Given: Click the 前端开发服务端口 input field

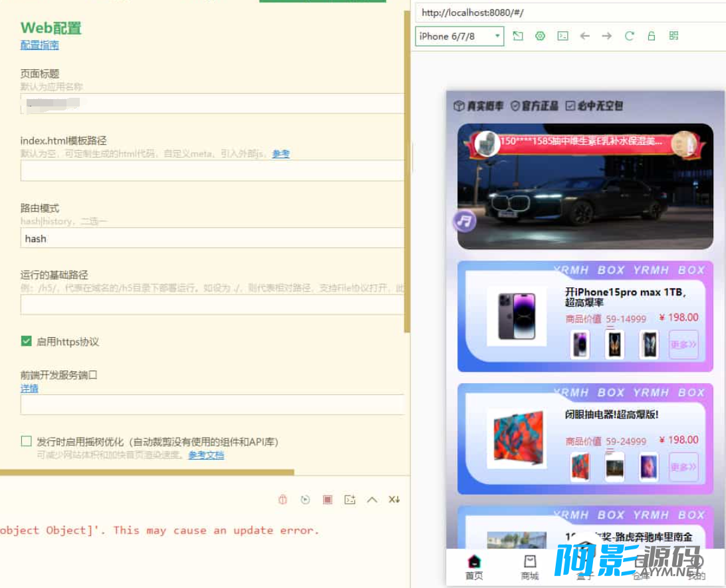Looking at the screenshot, I should coord(212,404).
